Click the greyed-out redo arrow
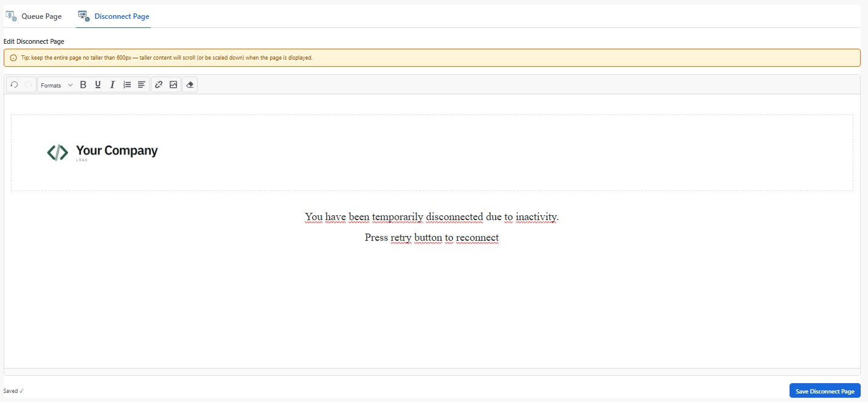The image size is (868, 402). click(x=28, y=85)
